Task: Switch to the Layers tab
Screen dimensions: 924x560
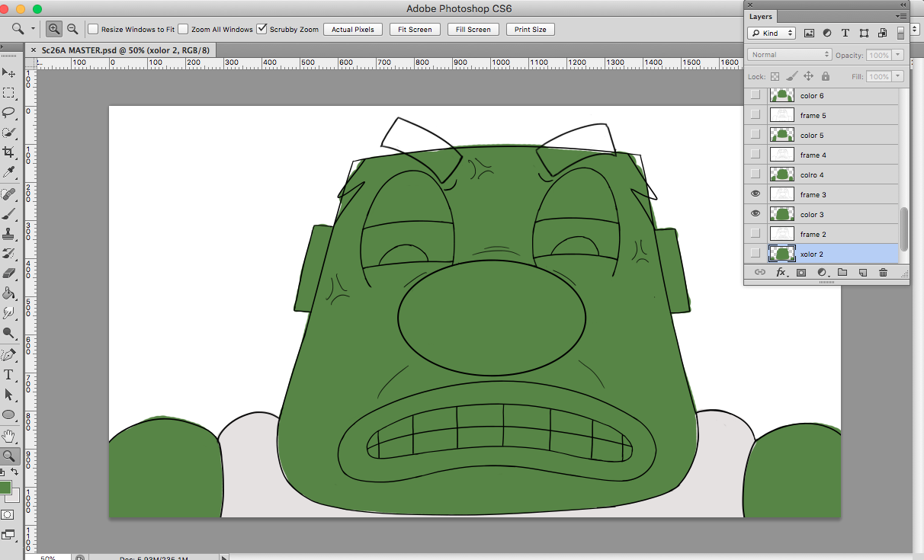Action: tap(761, 16)
